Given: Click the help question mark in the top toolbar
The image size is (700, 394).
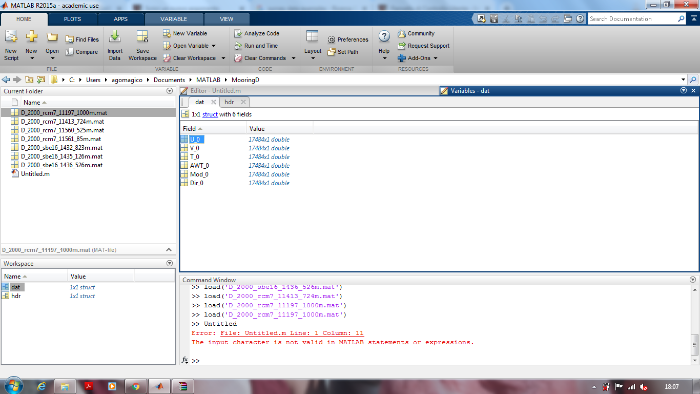Looking at the screenshot, I should [x=580, y=19].
